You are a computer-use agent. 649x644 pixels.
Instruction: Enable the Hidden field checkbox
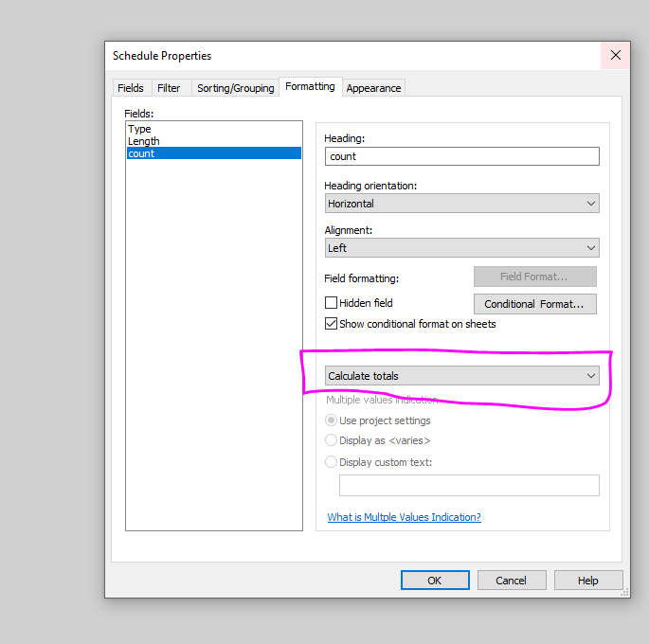pyautogui.click(x=332, y=303)
